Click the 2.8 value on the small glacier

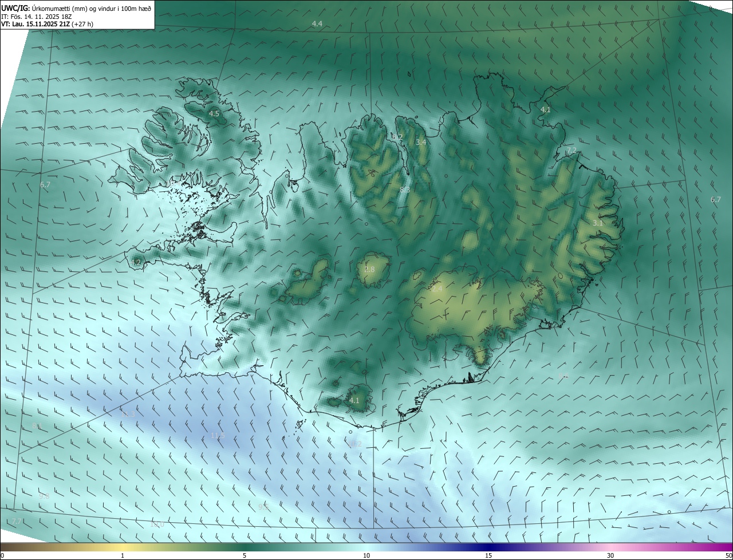(369, 269)
